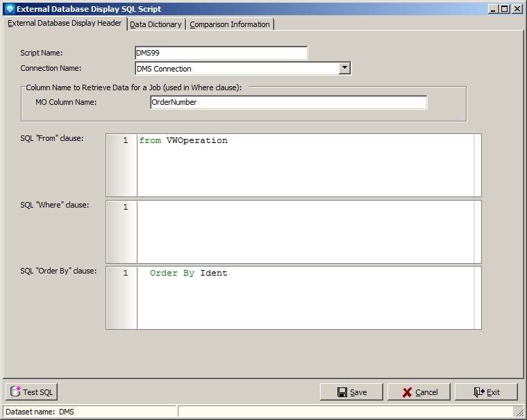The height and width of the screenshot is (420, 527).
Task: Minimize the SQL Script window
Action: click(x=494, y=9)
